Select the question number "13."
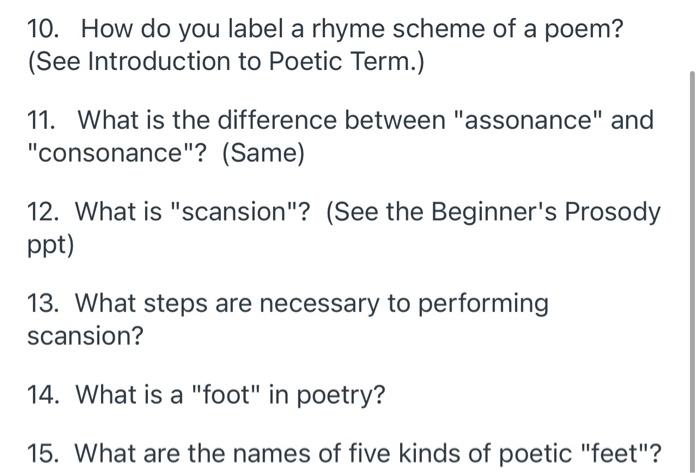Image resolution: width=700 pixels, height=473 pixels. coord(43,303)
